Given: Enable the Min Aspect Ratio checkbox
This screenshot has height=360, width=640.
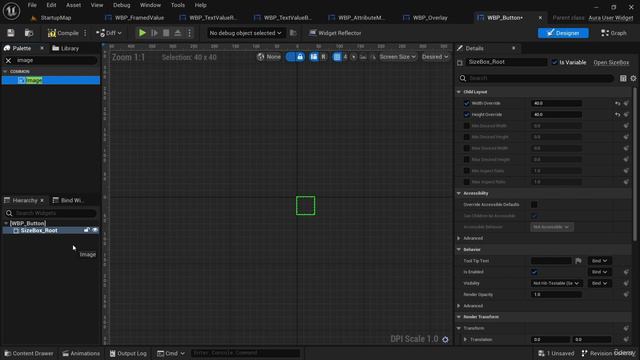Looking at the screenshot, I should pos(467,171).
